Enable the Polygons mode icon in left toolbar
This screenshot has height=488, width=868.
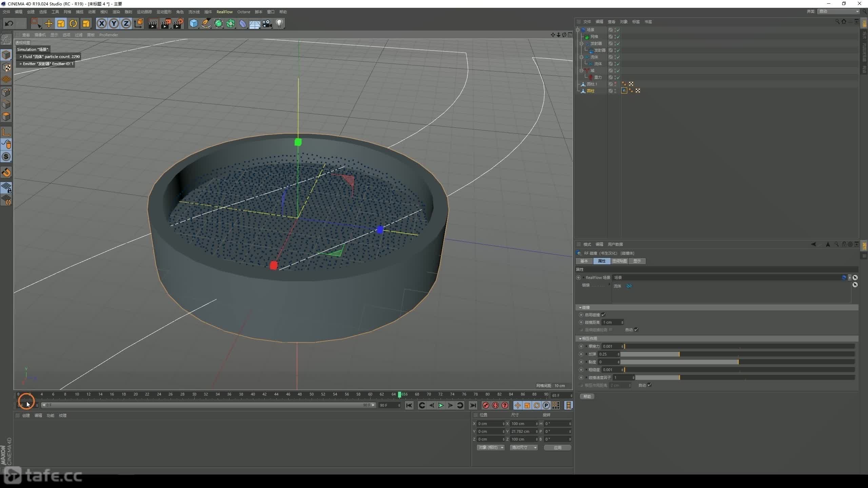click(x=6, y=117)
